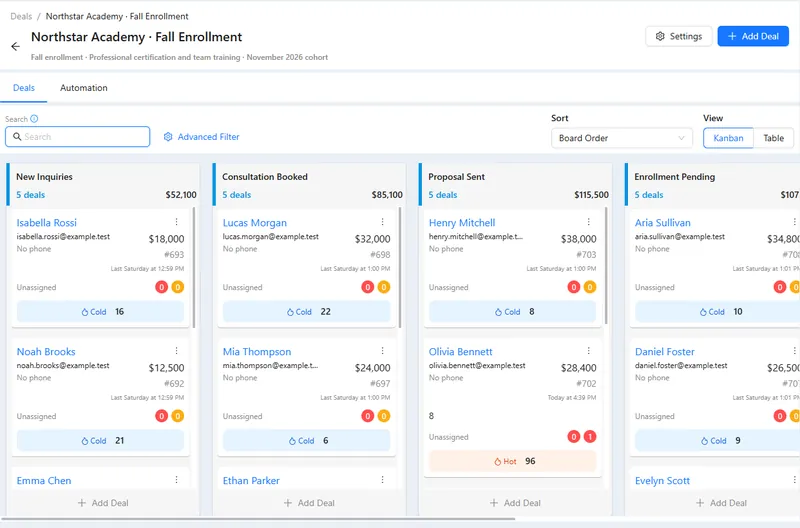Click the Cold 8 score bar on Henry Mitchell
Viewport: 800px width, 528px height.
[512, 312]
